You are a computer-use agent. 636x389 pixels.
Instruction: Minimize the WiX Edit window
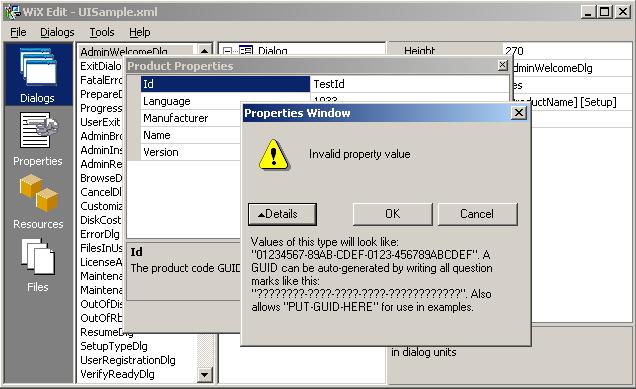tap(589, 12)
